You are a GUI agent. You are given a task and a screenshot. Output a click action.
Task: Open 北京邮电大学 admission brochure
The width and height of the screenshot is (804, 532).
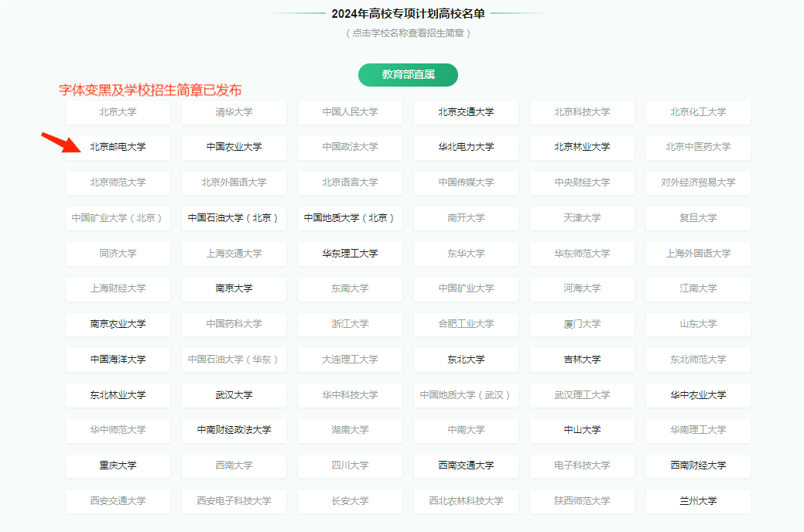[x=118, y=147]
